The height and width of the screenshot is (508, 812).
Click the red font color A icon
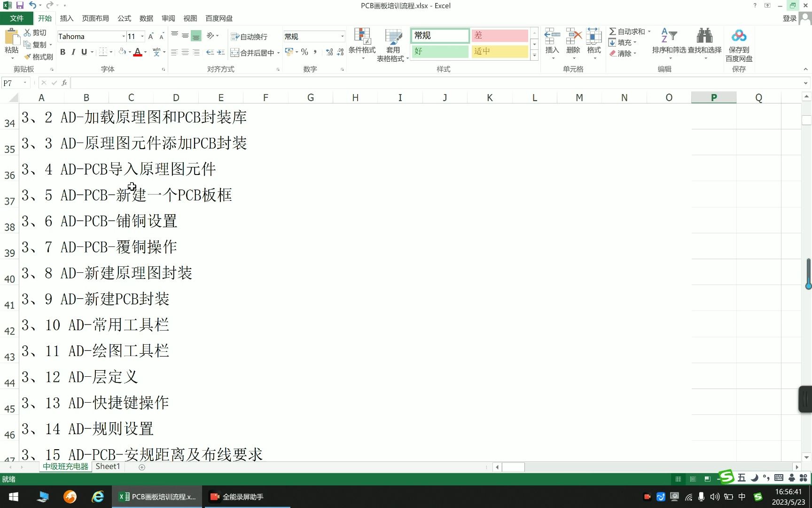tap(138, 52)
